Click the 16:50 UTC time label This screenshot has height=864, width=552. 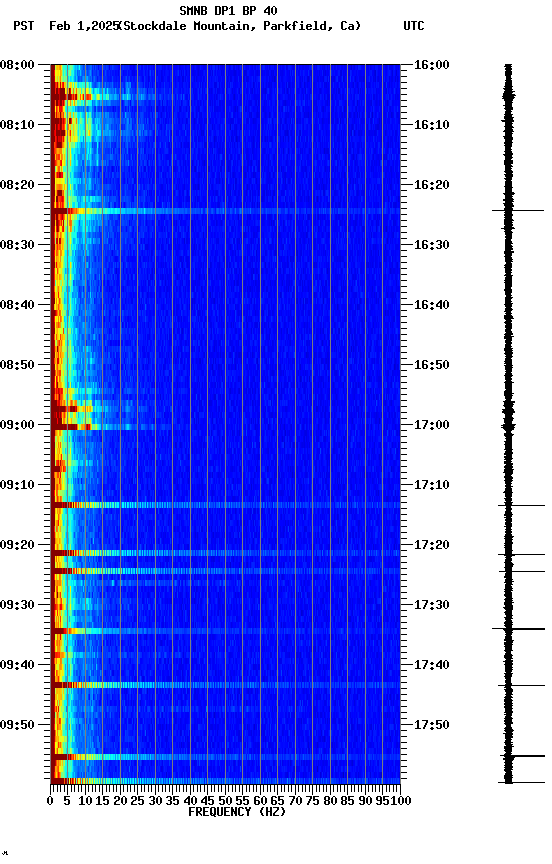tap(431, 365)
